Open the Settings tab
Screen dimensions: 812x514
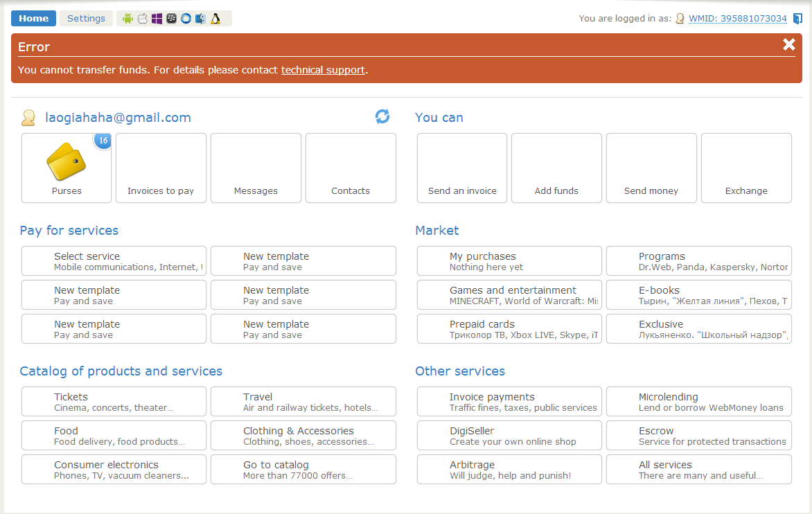click(x=86, y=19)
